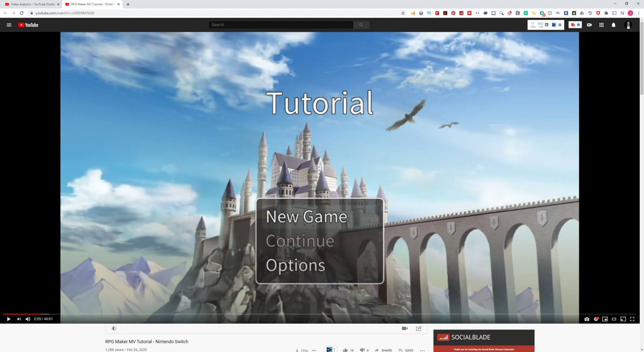The image size is (644, 352).
Task: Open a new browser tab
Action: (x=128, y=4)
